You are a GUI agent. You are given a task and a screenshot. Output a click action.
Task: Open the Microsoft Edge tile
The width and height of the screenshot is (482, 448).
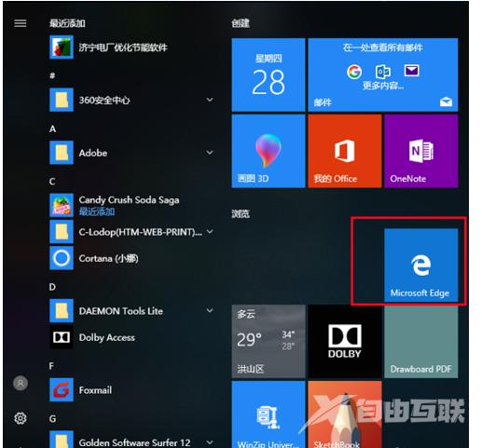[x=420, y=265]
